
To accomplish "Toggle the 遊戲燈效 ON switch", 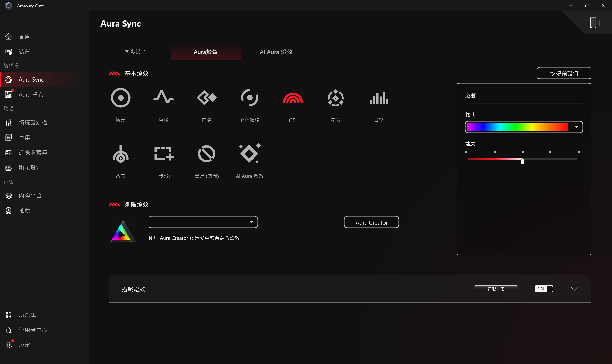I will tap(544, 289).
